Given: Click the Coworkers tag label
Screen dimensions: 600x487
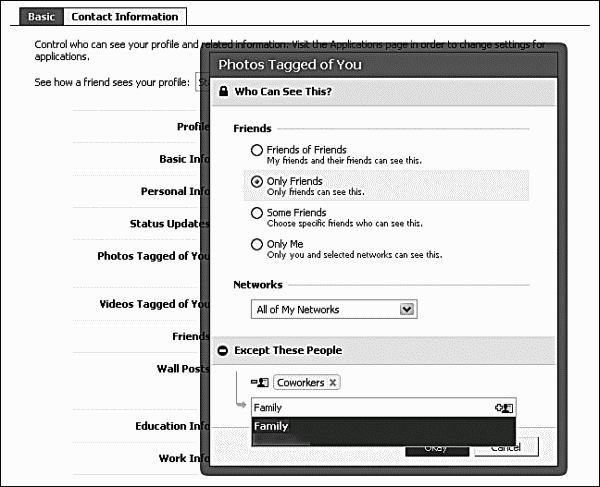Looking at the screenshot, I should 300,382.
